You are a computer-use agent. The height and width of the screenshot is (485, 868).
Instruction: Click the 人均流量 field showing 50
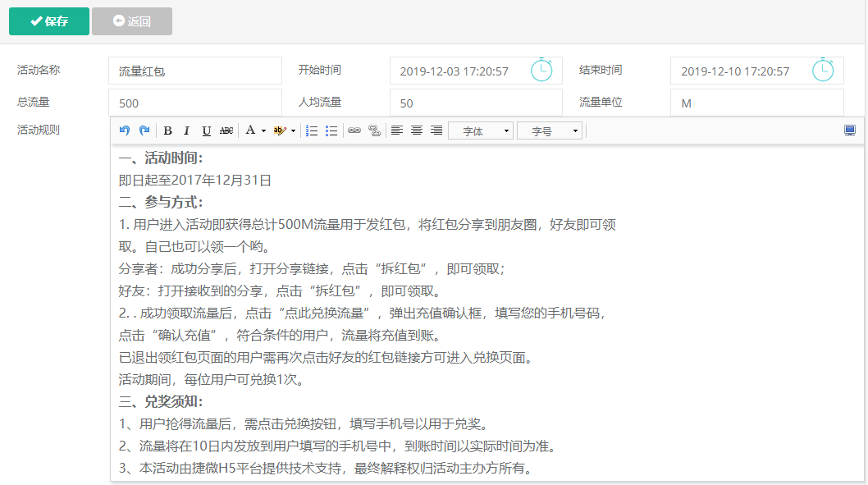click(x=476, y=103)
